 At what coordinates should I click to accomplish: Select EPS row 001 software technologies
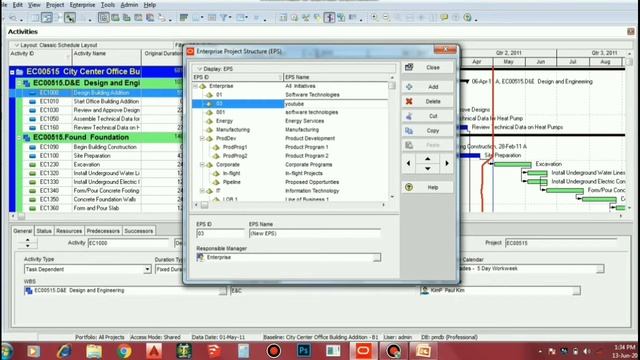tap(290, 112)
